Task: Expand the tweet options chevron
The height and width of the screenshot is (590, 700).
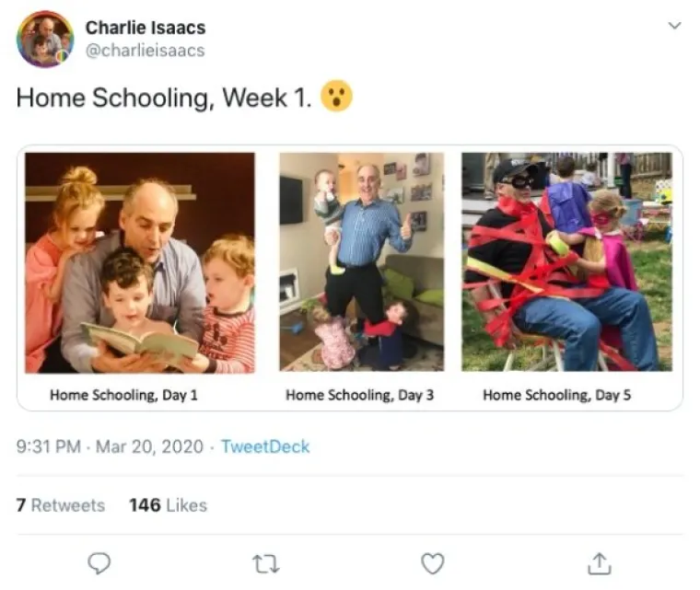Action: tap(674, 26)
